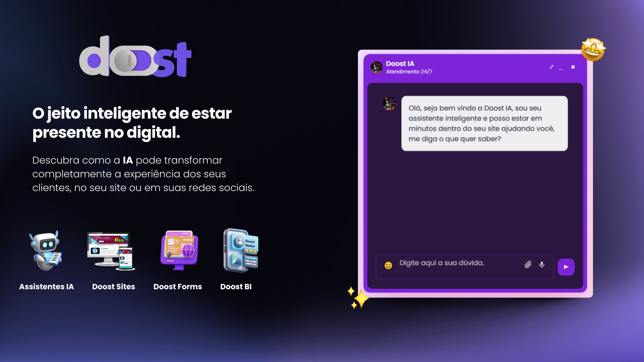Click the bot avatar beside welcome message

coord(389,104)
